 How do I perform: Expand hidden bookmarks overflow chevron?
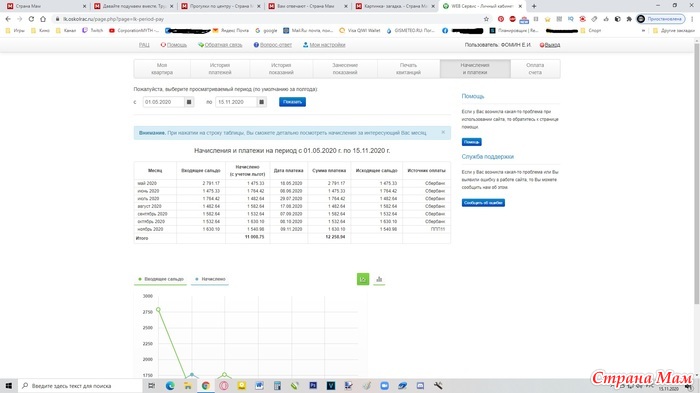(643, 30)
